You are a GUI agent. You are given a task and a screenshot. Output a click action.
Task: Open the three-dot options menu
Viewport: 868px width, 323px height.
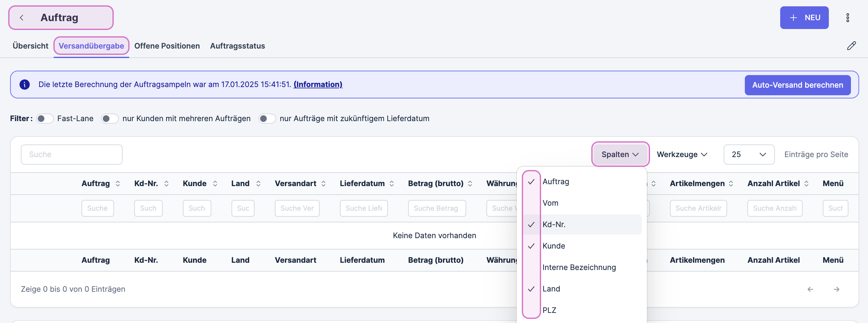(x=847, y=18)
